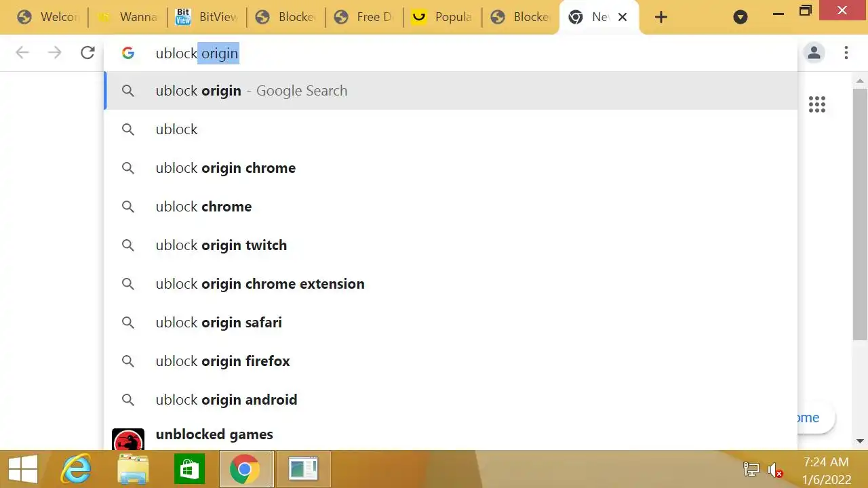Viewport: 868px width, 488px height.
Task: Open the Windows Start button
Action: pos(23,469)
